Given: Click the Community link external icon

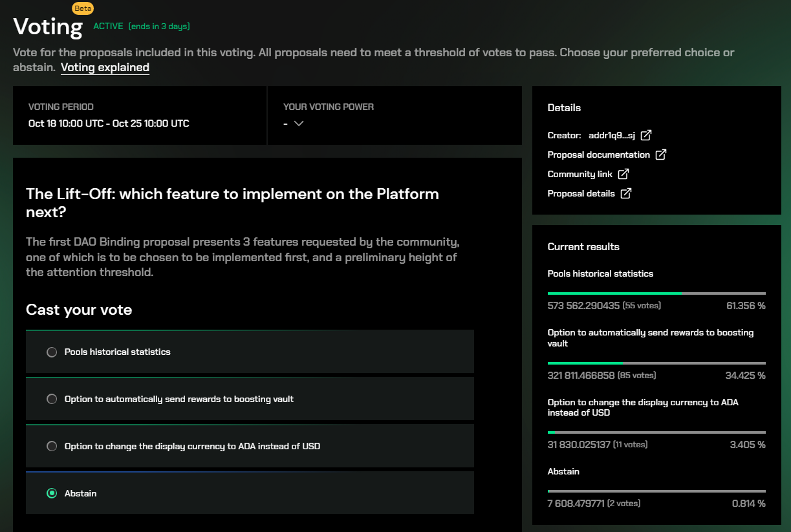Looking at the screenshot, I should pyautogui.click(x=623, y=174).
